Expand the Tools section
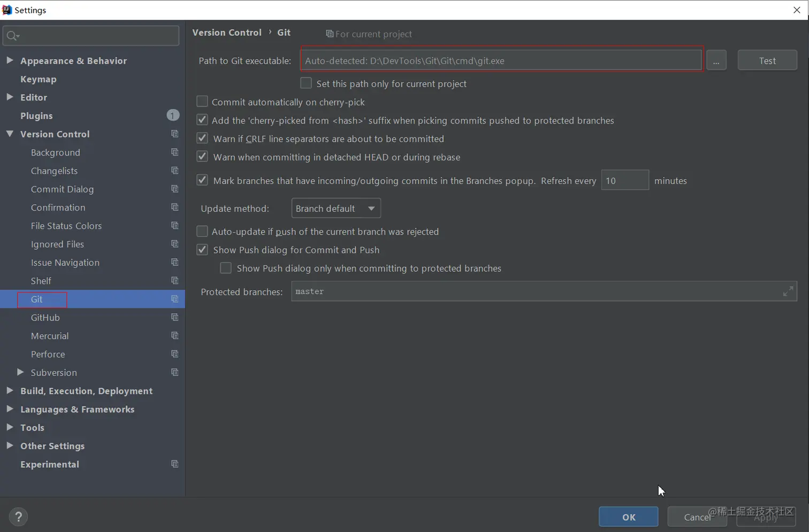The width and height of the screenshot is (809, 532). tap(10, 427)
